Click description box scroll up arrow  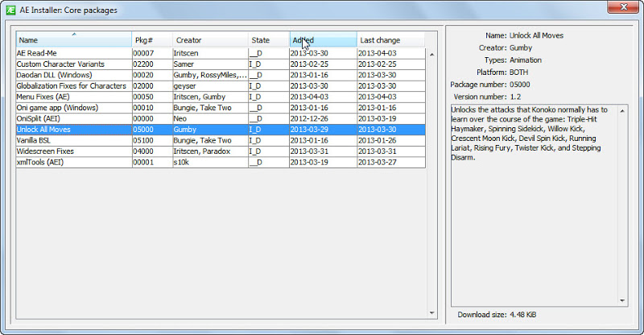click(622, 111)
